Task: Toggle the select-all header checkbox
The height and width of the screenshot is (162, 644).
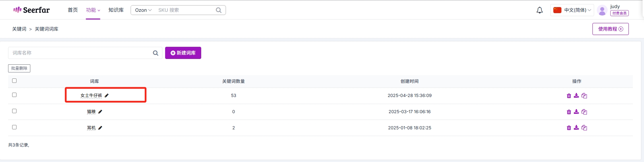Action: [14, 81]
